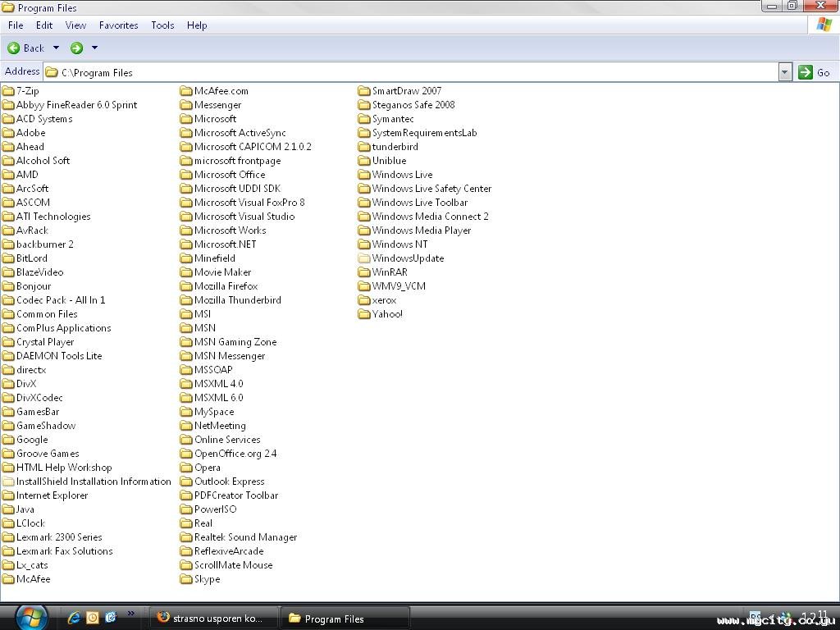This screenshot has height=630, width=840.
Task: Select the ATI Technologies folder name
Action: click(53, 217)
